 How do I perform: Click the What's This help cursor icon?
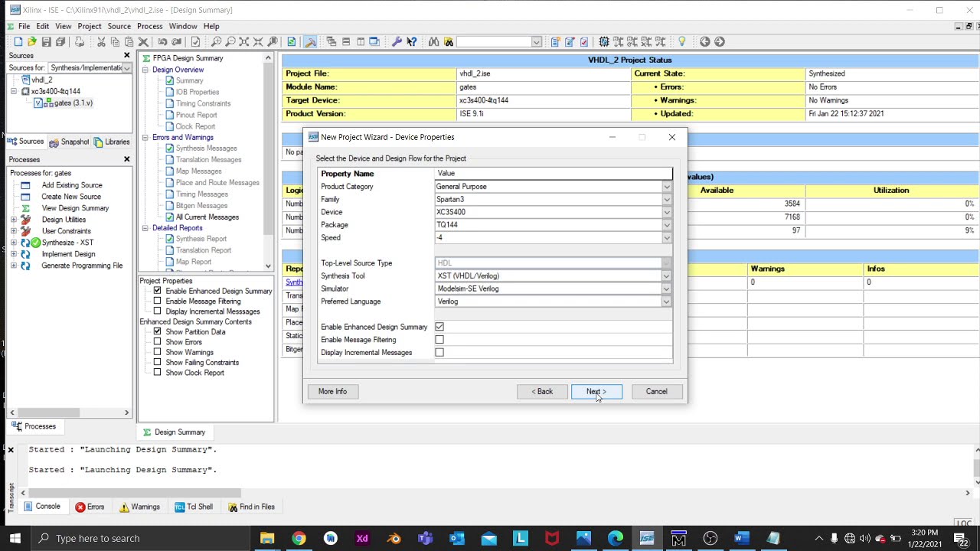411,41
